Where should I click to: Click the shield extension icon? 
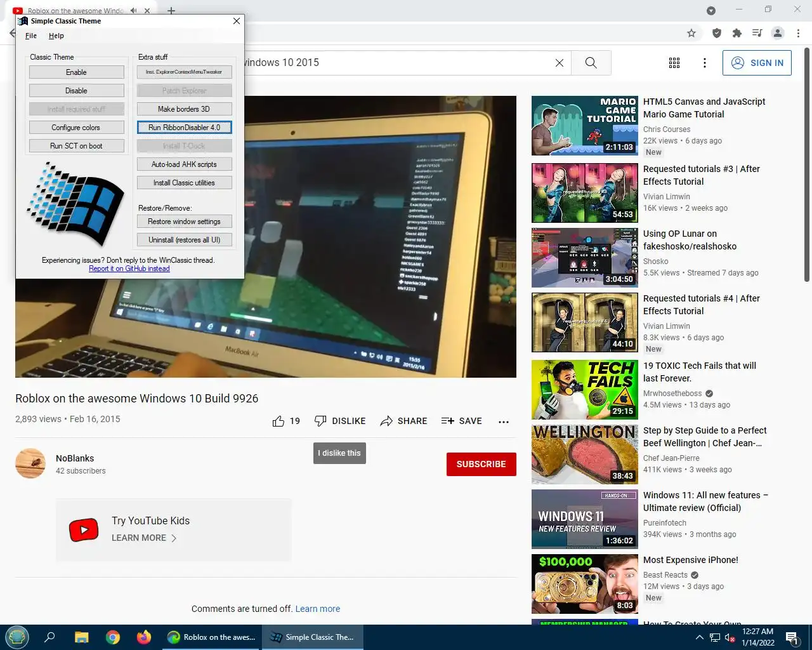717,33
